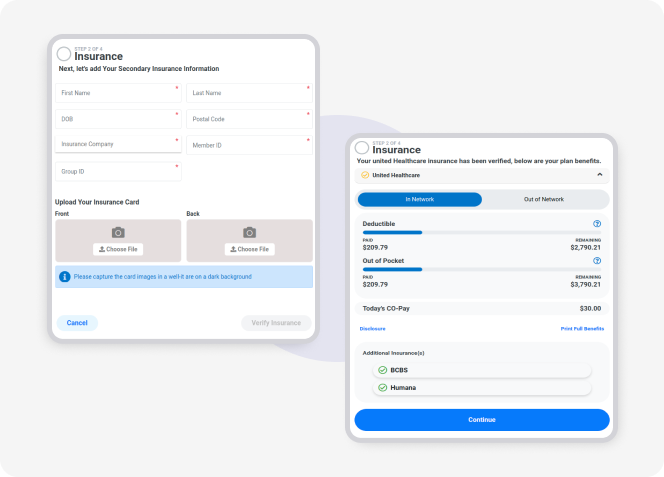Switch to the In Network tab
The height and width of the screenshot is (477, 664).
click(419, 199)
